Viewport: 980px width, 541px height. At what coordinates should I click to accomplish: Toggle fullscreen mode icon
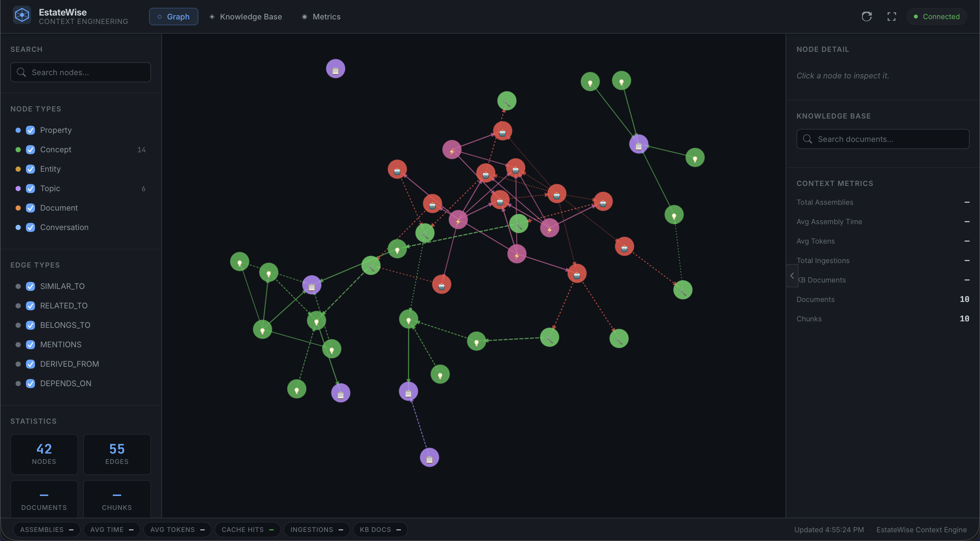[x=892, y=16]
